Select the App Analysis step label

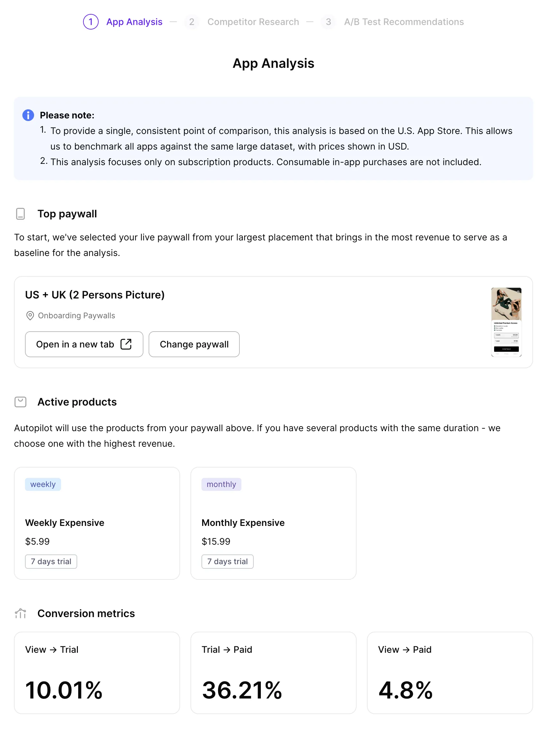[134, 22]
